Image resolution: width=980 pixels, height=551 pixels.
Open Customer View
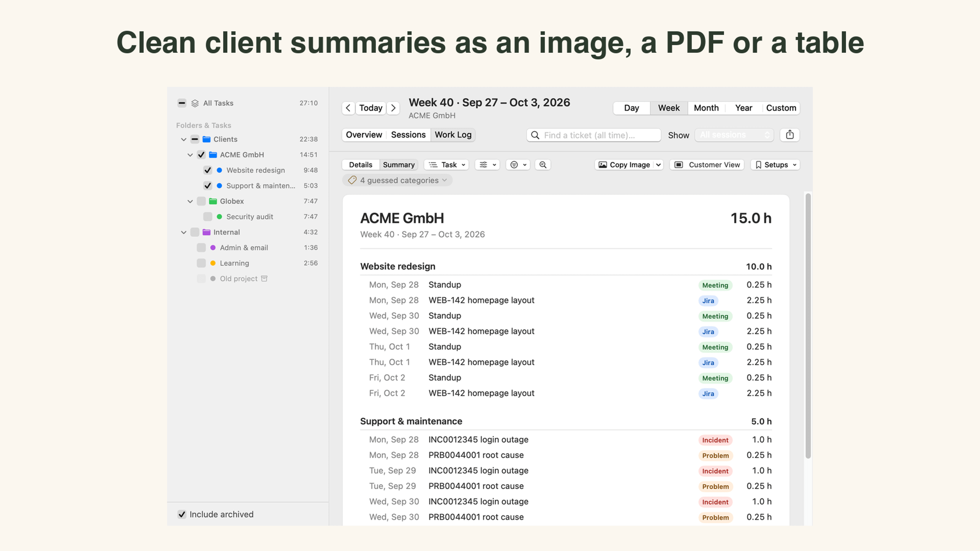[x=707, y=165]
